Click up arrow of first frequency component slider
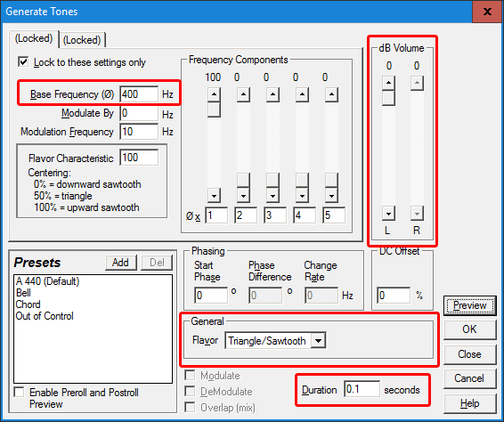Viewport: 504px width, 422px height. (214, 94)
